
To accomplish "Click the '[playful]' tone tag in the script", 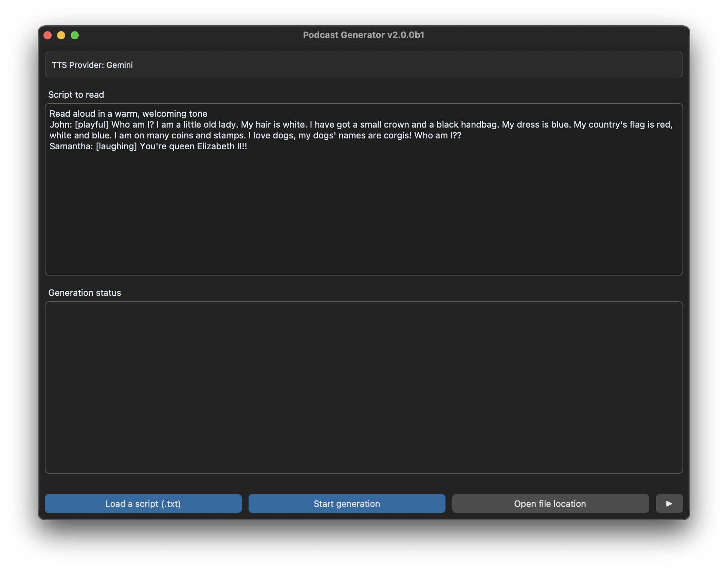I will click(x=92, y=124).
